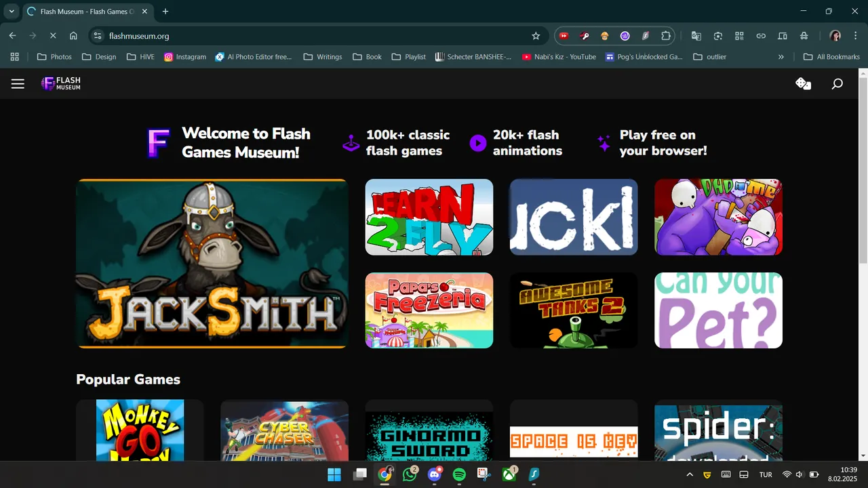Open the hamburger menu on Flash Museum
Viewport: 868px width, 488px height.
pyautogui.click(x=18, y=83)
